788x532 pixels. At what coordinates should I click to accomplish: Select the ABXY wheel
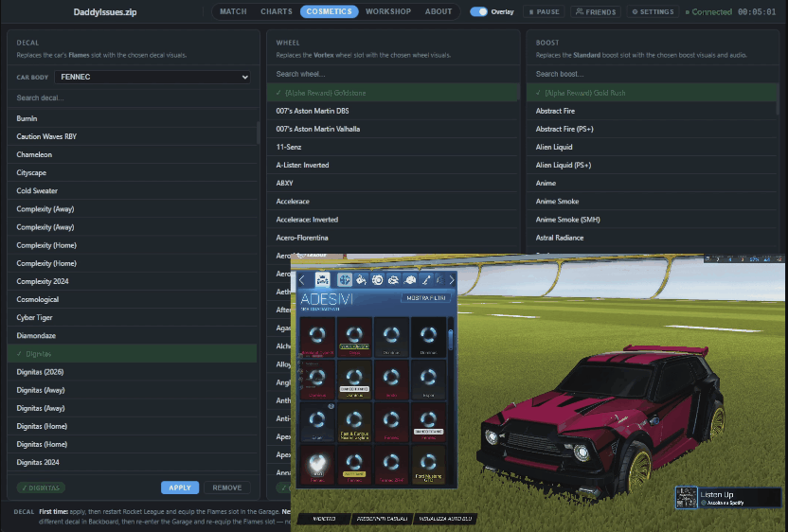[x=393, y=184]
